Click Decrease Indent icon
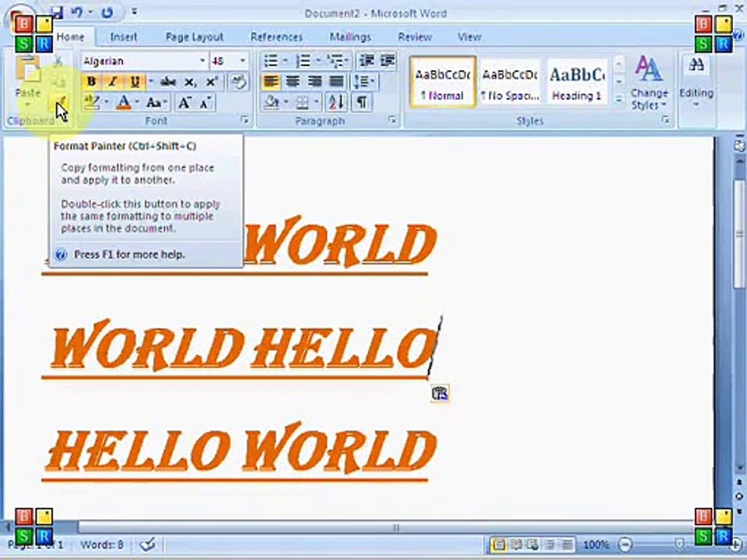Viewport: 747px width, 560px height. tap(366, 61)
